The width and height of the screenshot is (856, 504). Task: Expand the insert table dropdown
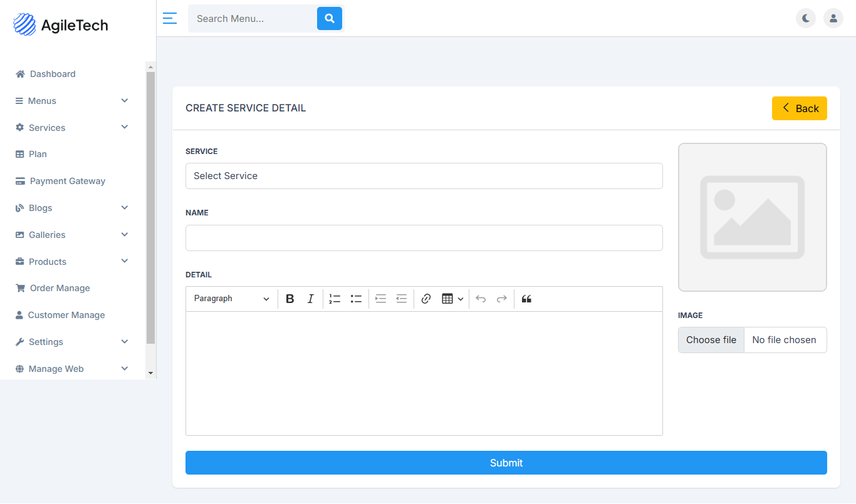(452, 299)
